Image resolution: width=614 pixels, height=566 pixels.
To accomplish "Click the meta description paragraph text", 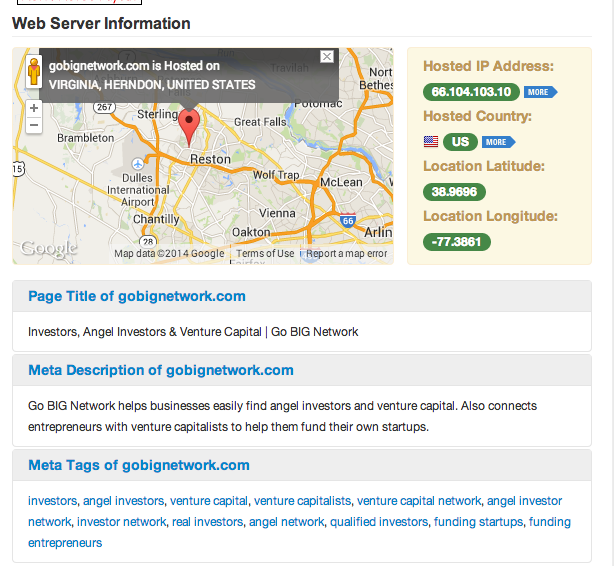I will (x=282, y=416).
